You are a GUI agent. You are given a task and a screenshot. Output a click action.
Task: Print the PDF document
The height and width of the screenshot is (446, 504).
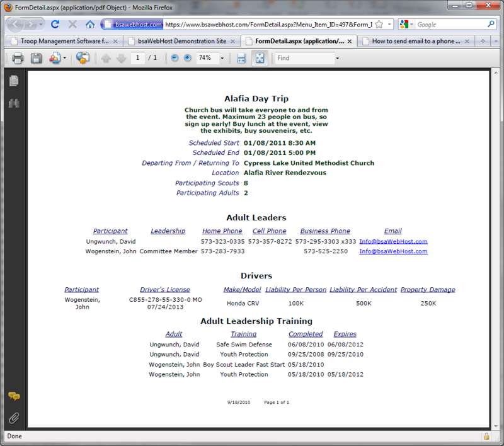18,58
